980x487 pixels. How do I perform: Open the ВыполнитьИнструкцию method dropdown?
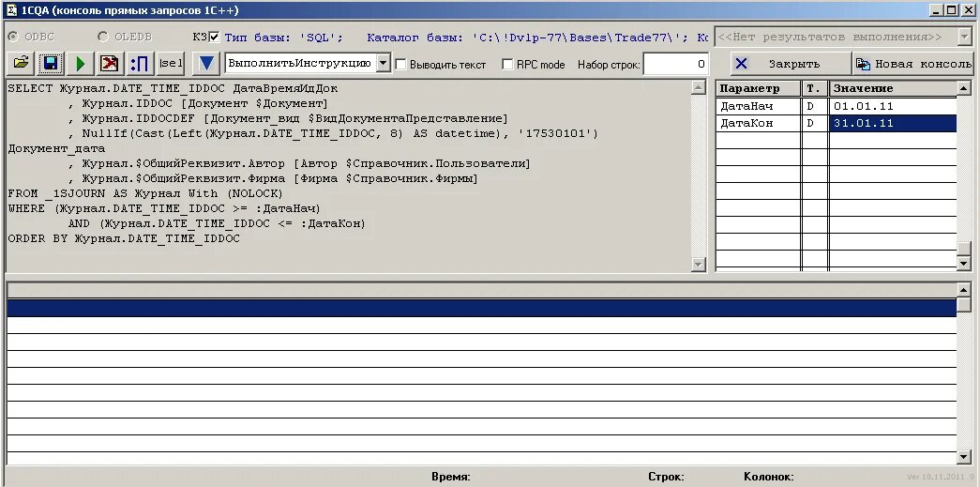click(384, 63)
